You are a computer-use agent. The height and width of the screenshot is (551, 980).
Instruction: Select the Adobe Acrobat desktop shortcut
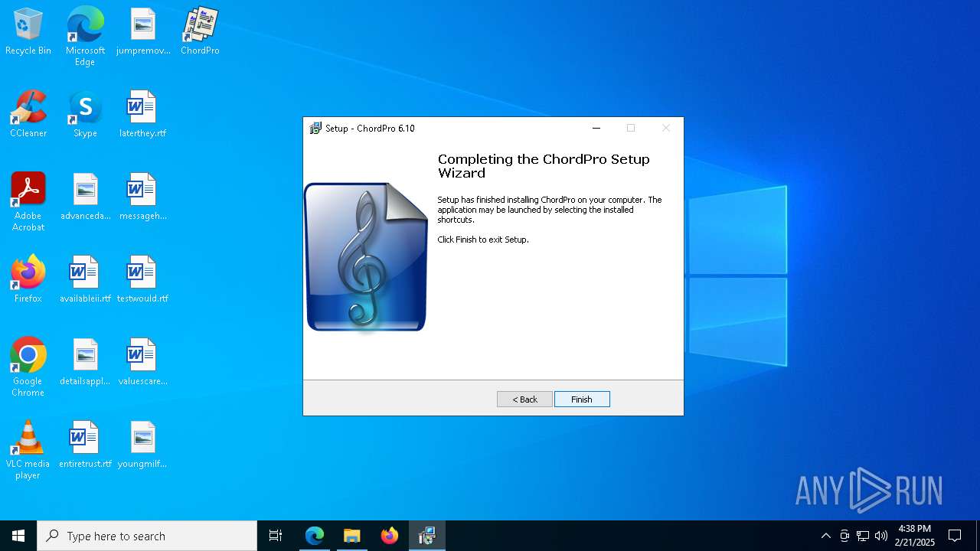pyautogui.click(x=28, y=202)
